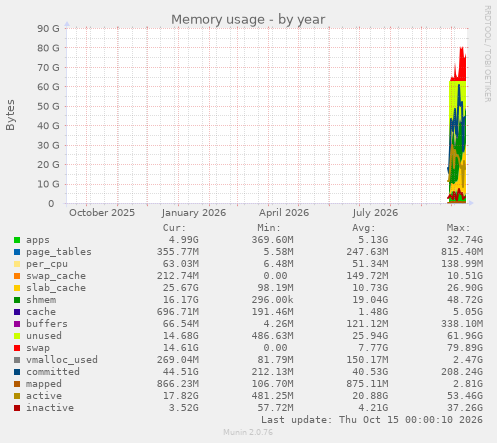Click the 'vmalloc_used' legend label
Viewport: 497px width, 443px height.
tap(62, 360)
